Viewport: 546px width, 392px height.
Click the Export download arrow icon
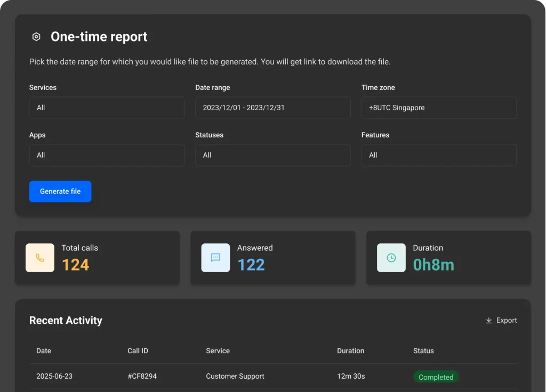click(489, 321)
